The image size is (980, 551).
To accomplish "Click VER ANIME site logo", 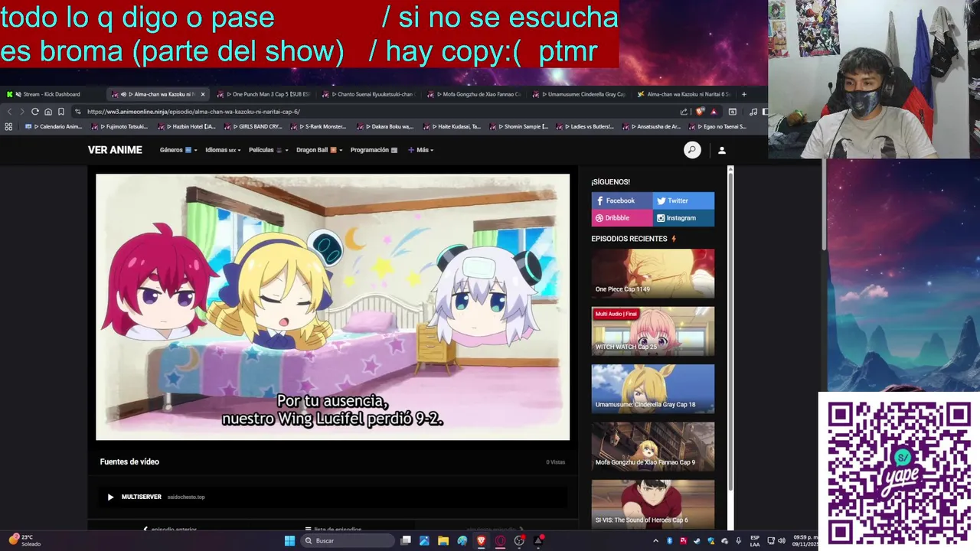I will coord(115,150).
